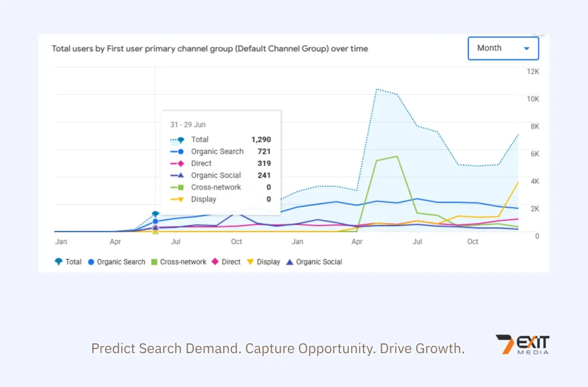The height and width of the screenshot is (387, 588).
Task: Click the Organic Social triangle in tooltip
Action: [180, 175]
